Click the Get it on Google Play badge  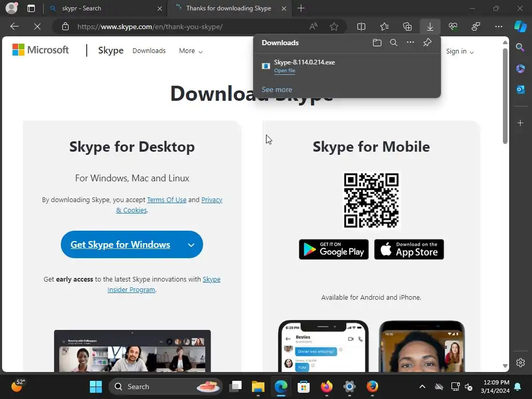tap(334, 249)
